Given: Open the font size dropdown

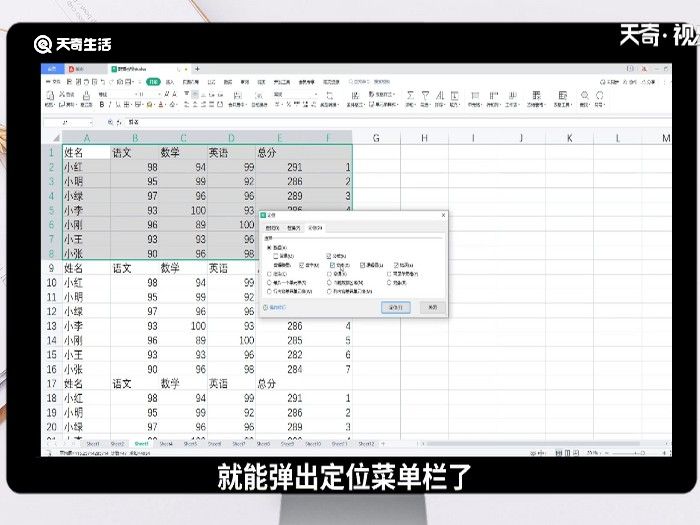Looking at the screenshot, I should pyautogui.click(x=159, y=95).
